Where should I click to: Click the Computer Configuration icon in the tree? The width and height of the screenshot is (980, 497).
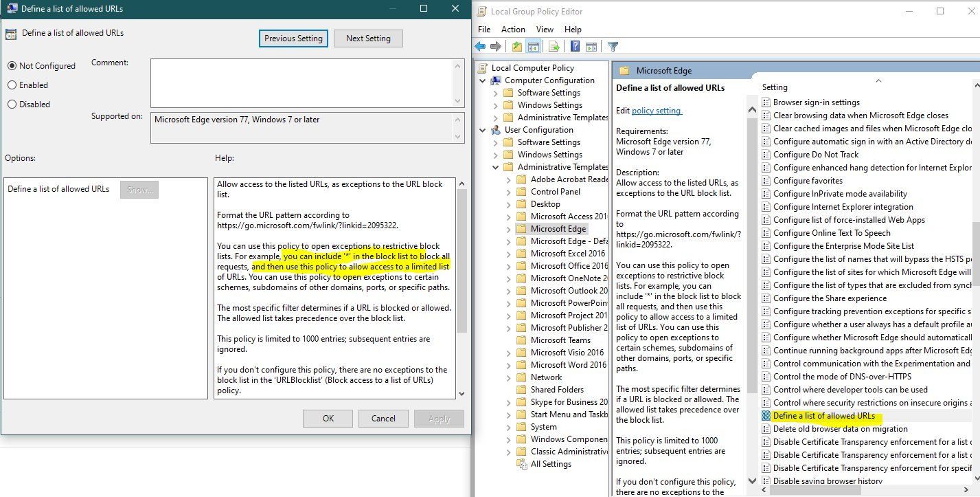(496, 80)
